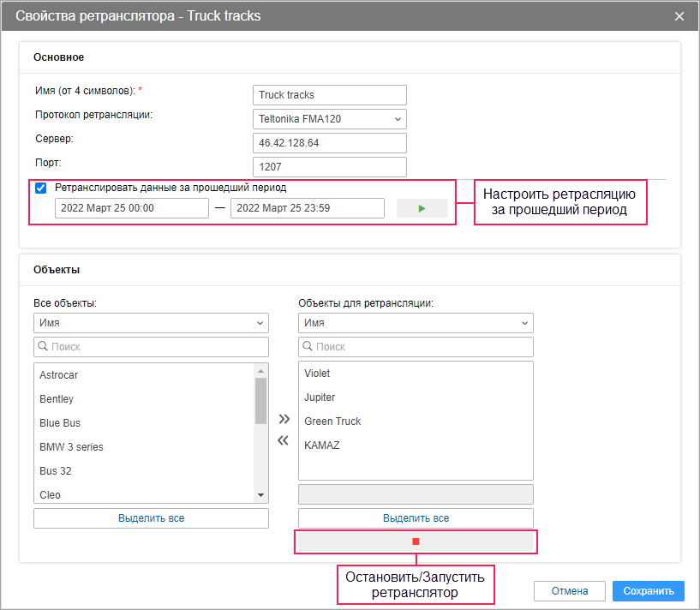
Task: Toggle retransmit data for past period checkbox
Action: 40,188
